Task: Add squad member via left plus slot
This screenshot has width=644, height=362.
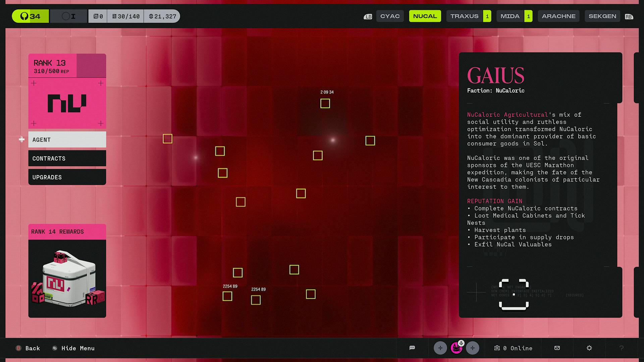Action: pyautogui.click(x=440, y=348)
